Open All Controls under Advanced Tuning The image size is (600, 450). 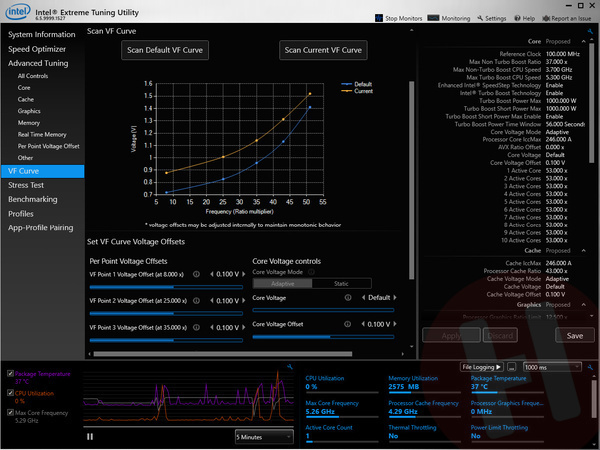pos(33,76)
